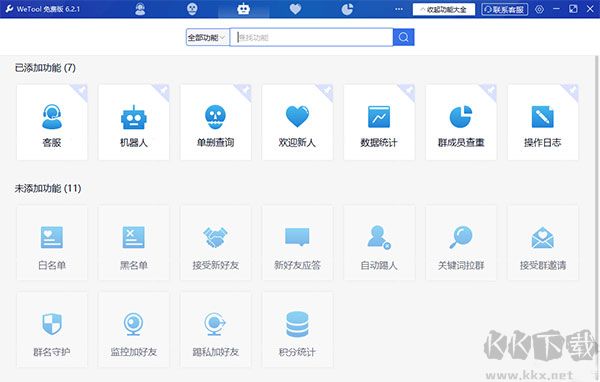
Task: Click the blue search magnifier button
Action: (x=403, y=37)
